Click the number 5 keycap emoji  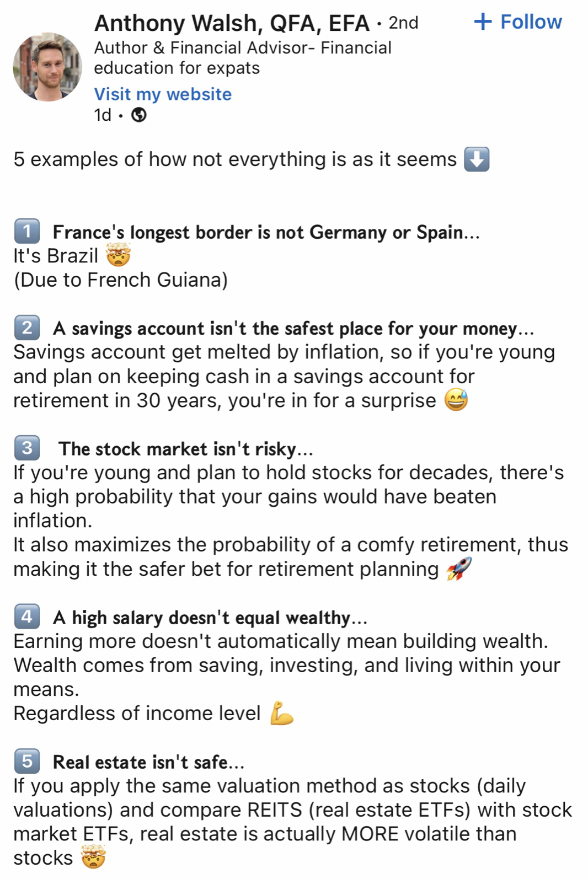tap(27, 761)
